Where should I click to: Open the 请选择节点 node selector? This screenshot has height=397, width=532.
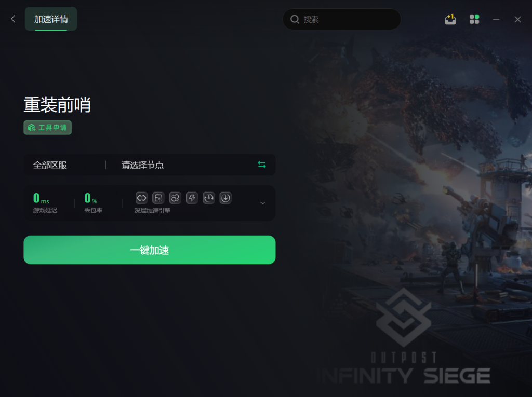(x=142, y=165)
